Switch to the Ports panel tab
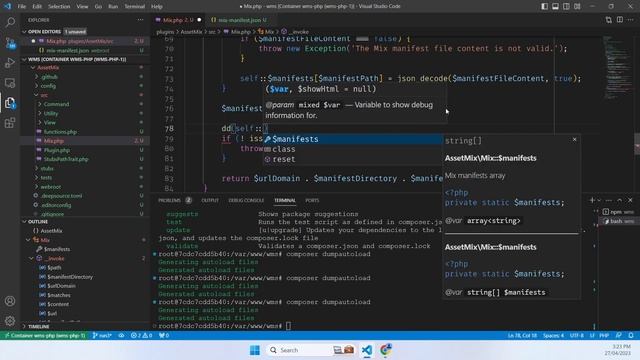The image size is (640, 360). (x=312, y=200)
